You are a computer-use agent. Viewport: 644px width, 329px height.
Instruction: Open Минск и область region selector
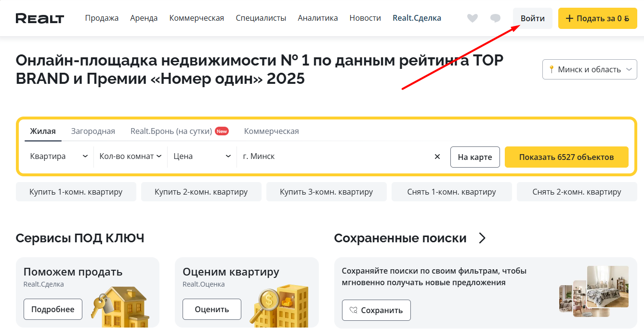pyautogui.click(x=590, y=69)
